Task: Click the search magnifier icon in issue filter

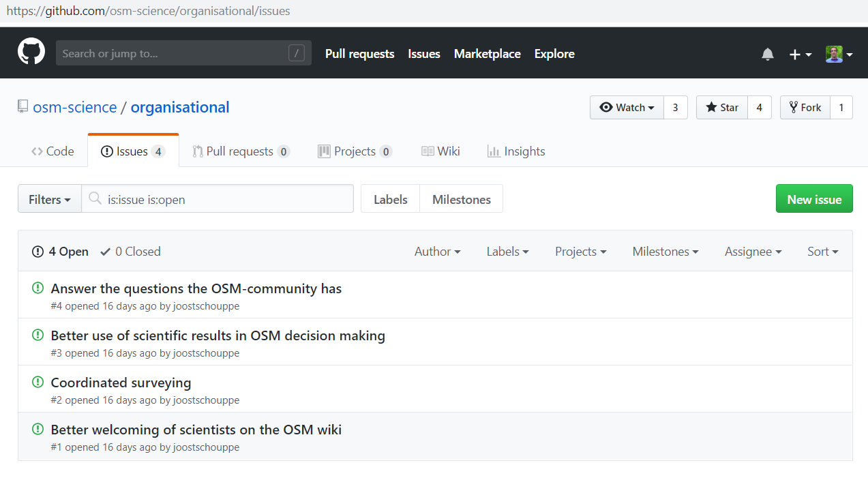Action: click(95, 198)
